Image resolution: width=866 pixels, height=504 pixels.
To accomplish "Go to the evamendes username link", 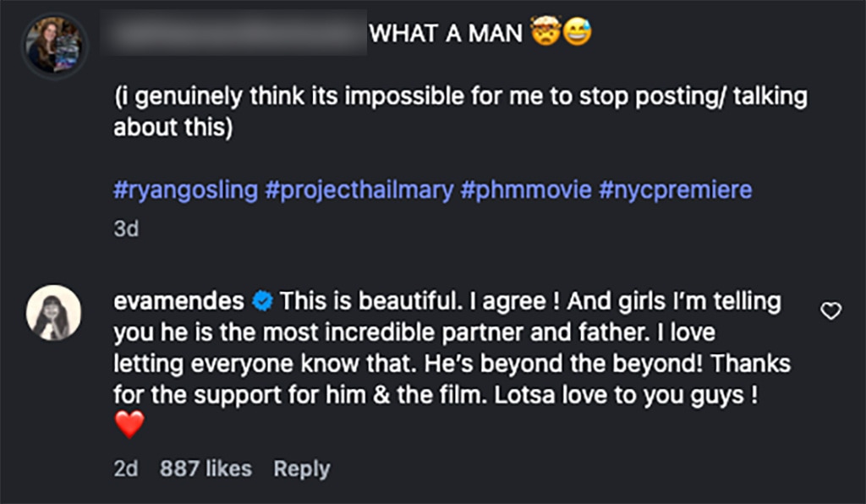I will [179, 300].
